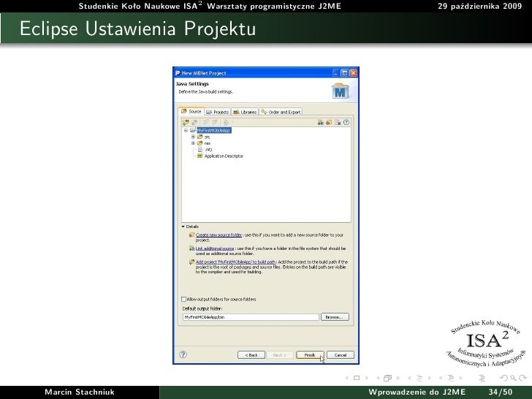This screenshot has width=532, height=399.
Task: Click the Link Source toolbar icon
Action: pyautogui.click(x=194, y=123)
